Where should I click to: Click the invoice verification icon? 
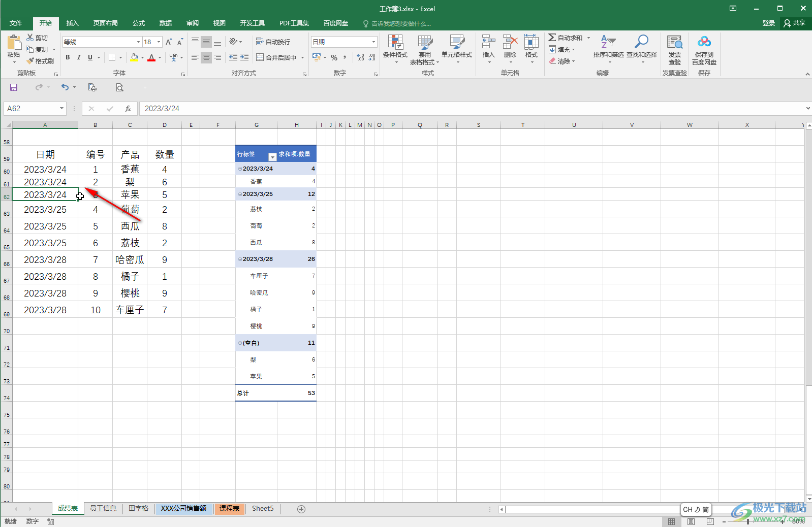click(675, 42)
